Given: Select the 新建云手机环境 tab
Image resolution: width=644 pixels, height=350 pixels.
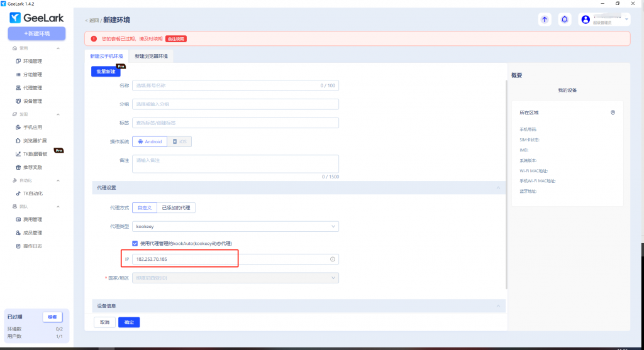Looking at the screenshot, I should 106,56.
